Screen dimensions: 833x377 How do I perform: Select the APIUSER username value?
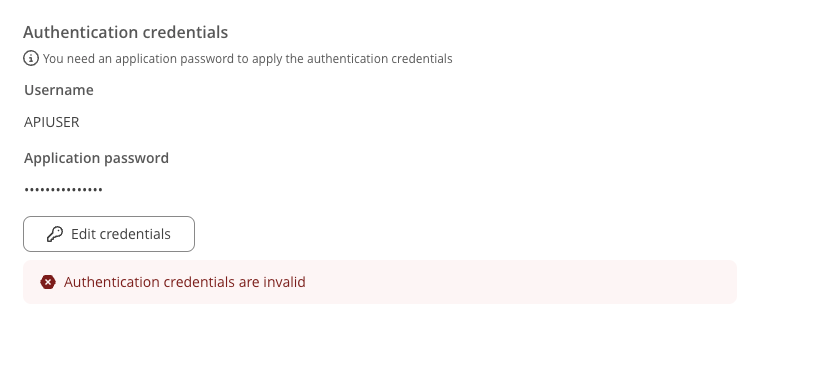pyautogui.click(x=52, y=122)
